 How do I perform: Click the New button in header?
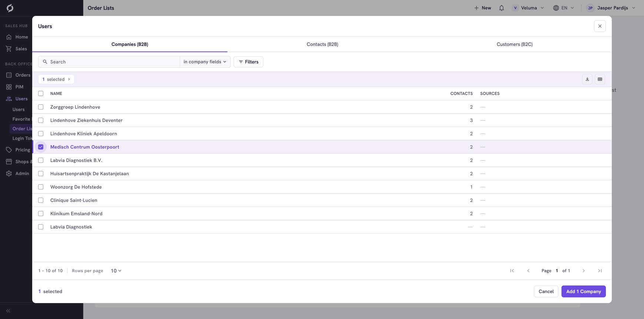483,8
